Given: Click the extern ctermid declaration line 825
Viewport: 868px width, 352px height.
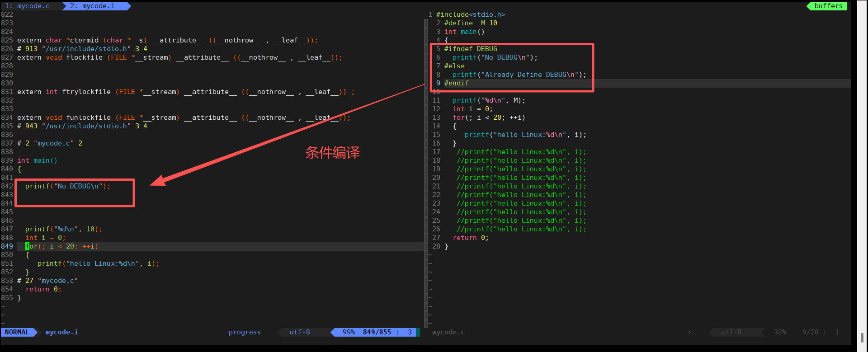Looking at the screenshot, I should click(168, 40).
